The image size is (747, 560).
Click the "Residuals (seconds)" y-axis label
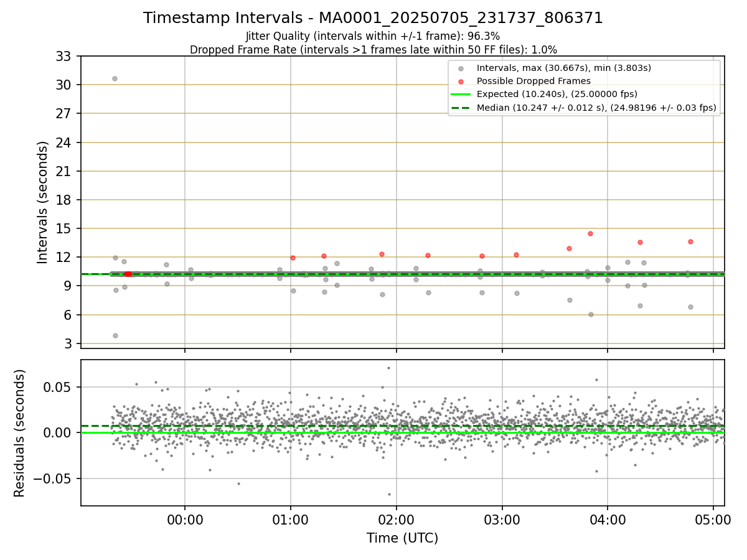pyautogui.click(x=20, y=433)
